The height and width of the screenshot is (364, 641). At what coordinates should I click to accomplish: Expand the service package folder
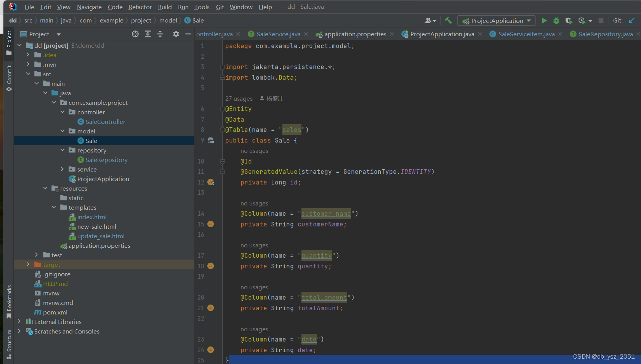(62, 169)
